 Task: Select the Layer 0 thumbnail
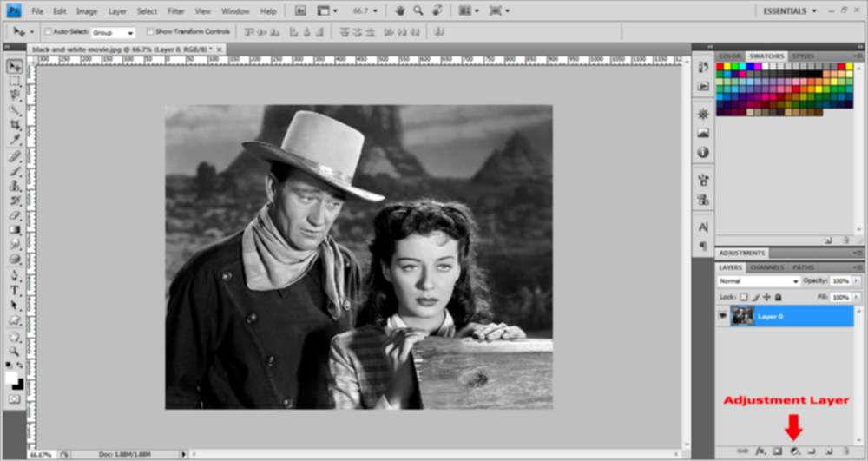pyautogui.click(x=742, y=316)
